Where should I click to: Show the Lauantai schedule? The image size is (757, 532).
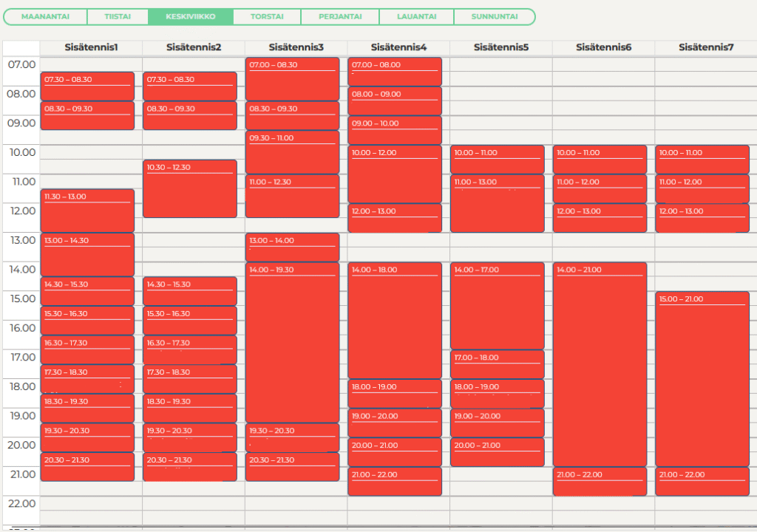(416, 16)
